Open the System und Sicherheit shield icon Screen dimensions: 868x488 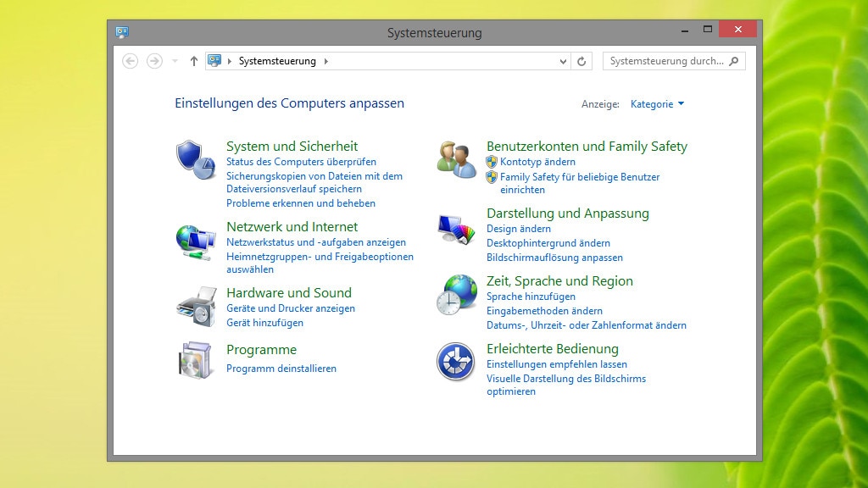pyautogui.click(x=196, y=159)
